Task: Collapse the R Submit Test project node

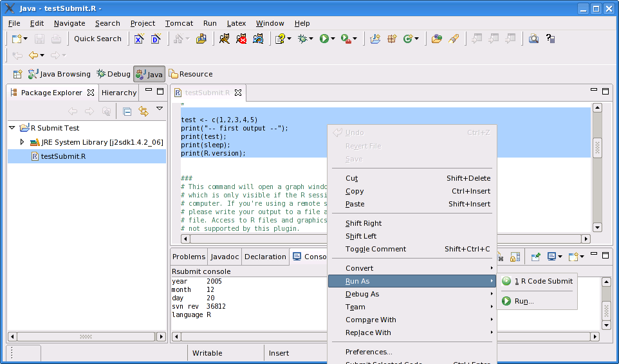Action: (12, 128)
